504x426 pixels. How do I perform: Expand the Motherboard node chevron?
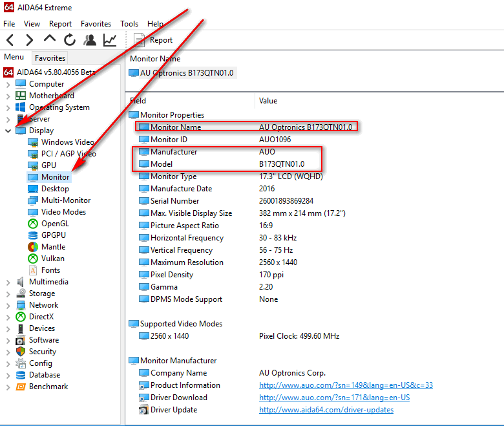[x=8, y=96]
